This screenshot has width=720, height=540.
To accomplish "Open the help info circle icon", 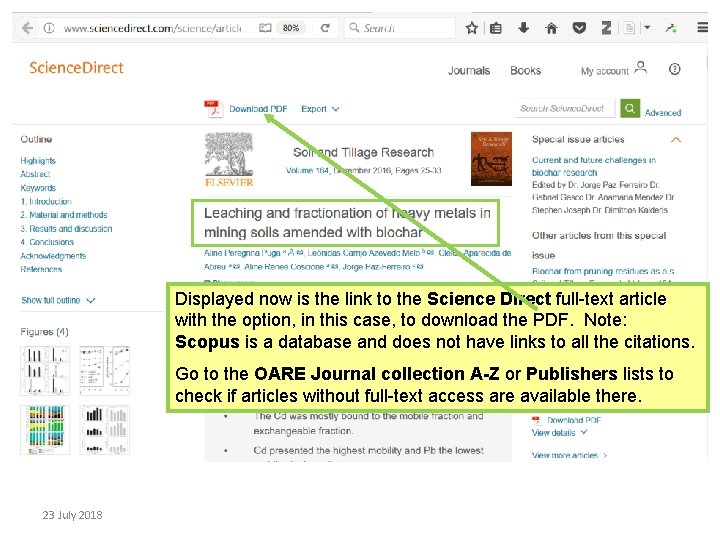I will [x=674, y=69].
